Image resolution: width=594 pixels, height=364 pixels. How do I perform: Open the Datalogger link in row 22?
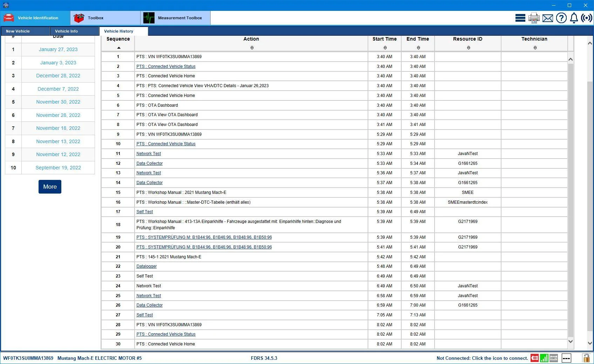[x=146, y=266]
